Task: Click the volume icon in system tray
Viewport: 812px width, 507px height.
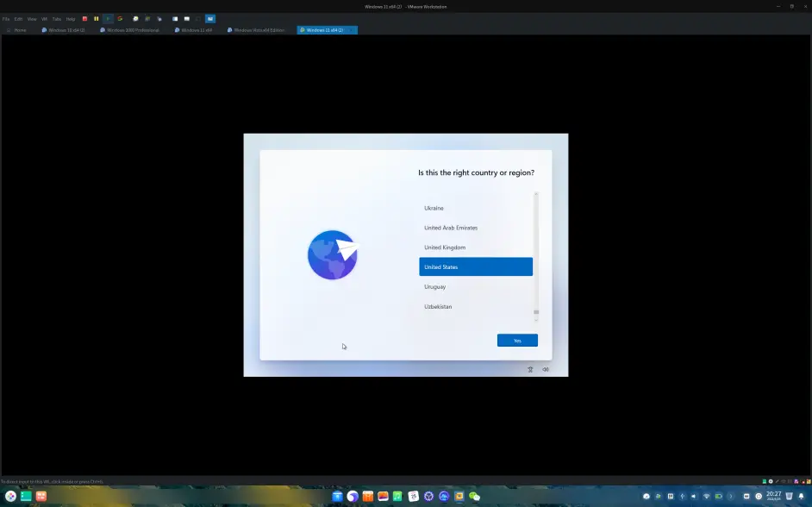Action: click(694, 496)
